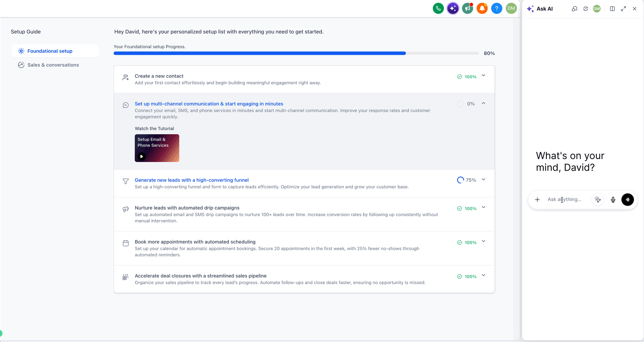Viewport: 644px width, 342px height.
Task: Click the microphone icon in Ask AI input
Action: (613, 199)
